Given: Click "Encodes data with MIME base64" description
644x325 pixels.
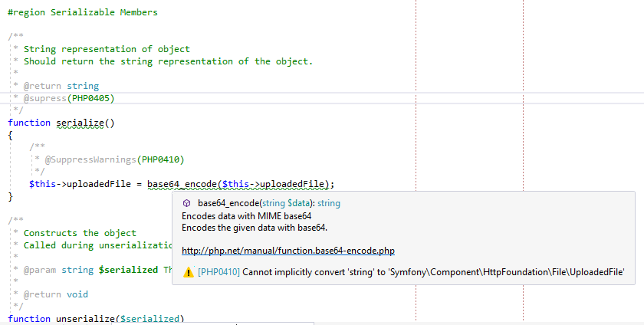Looking at the screenshot, I should click(246, 216).
